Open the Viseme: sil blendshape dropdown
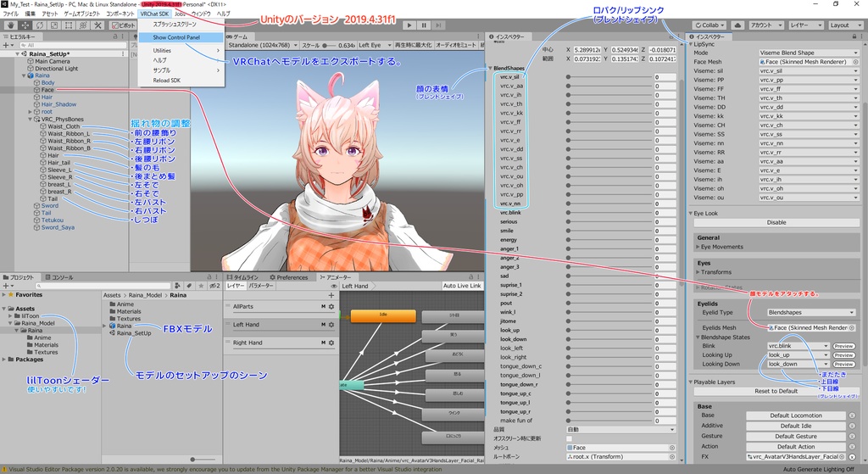Screen dimensions: 868x474 point(809,71)
